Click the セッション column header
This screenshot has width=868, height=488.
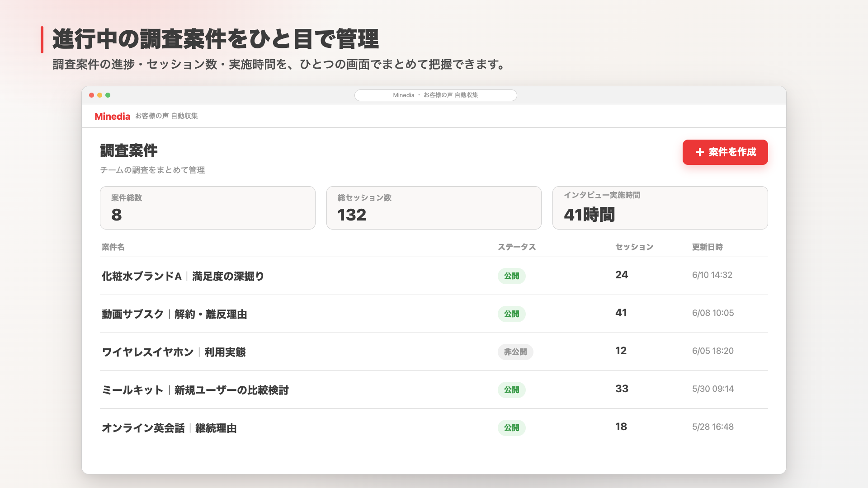click(634, 247)
